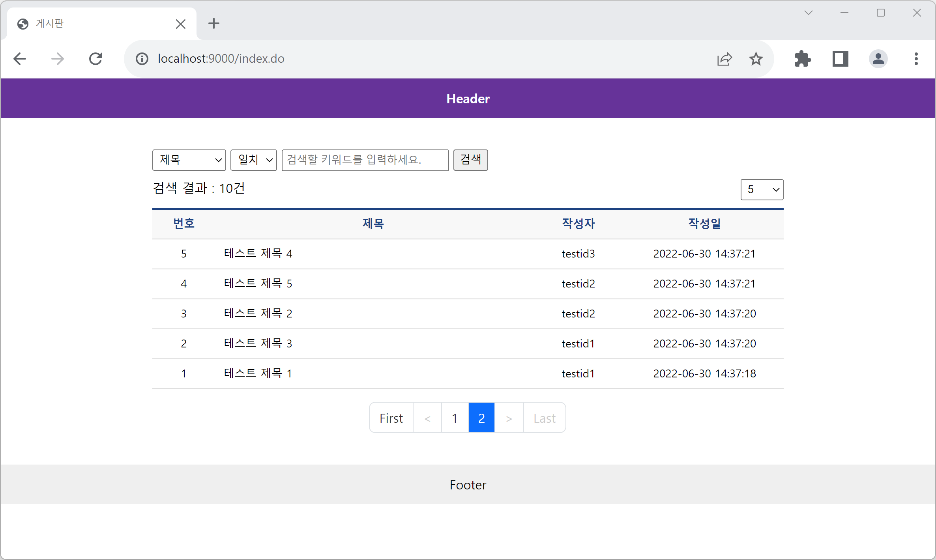Viewport: 936px width, 560px height.
Task: Click the site information icon
Action: [142, 59]
